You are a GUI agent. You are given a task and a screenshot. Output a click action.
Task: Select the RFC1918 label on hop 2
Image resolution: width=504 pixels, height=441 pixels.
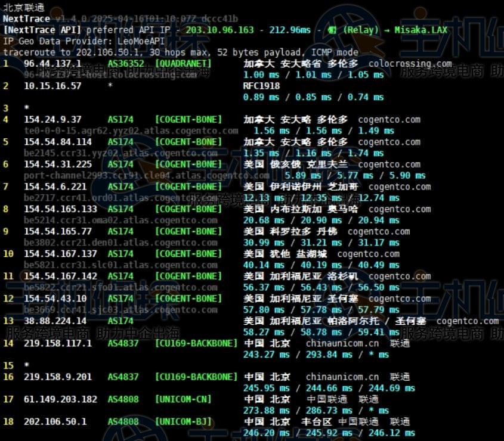(x=260, y=85)
